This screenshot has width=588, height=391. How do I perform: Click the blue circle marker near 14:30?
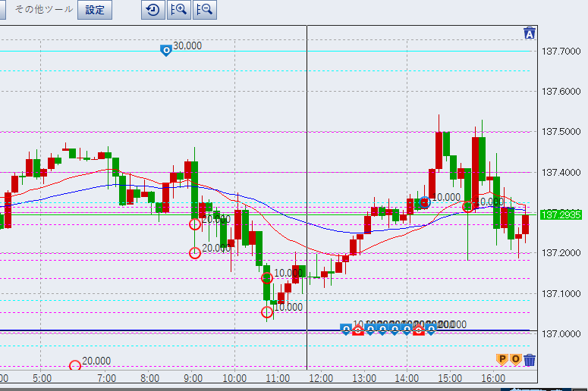click(x=425, y=202)
